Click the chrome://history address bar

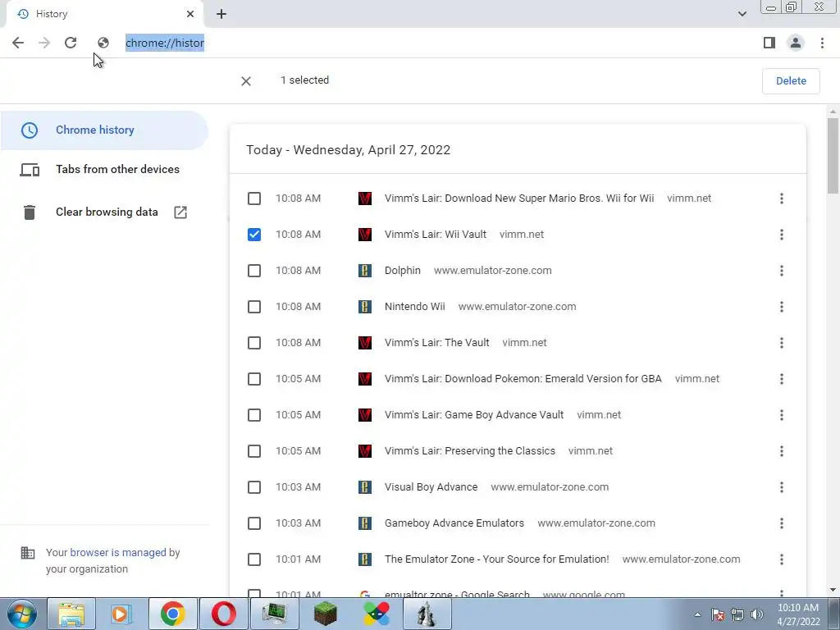click(x=165, y=43)
